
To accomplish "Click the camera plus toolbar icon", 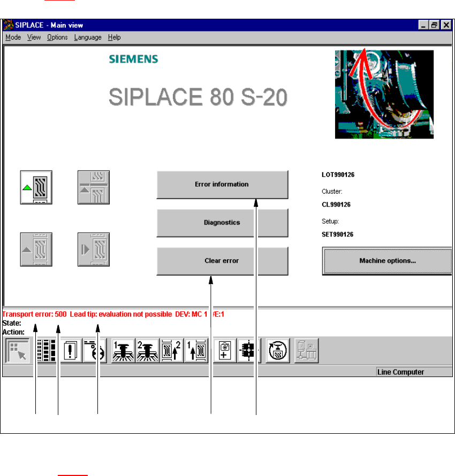I will 225,351.
